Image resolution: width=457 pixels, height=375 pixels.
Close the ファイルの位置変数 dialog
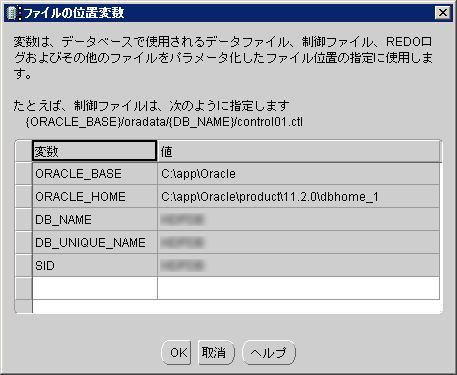pyautogui.click(x=443, y=13)
